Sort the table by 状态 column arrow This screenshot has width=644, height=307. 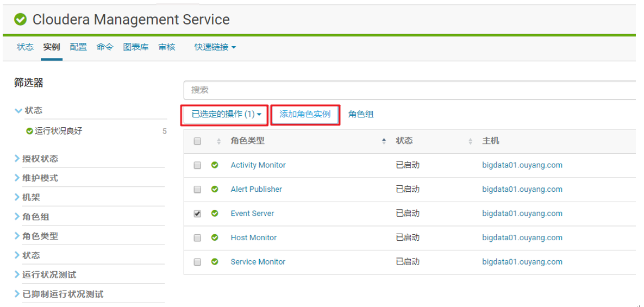[470, 141]
